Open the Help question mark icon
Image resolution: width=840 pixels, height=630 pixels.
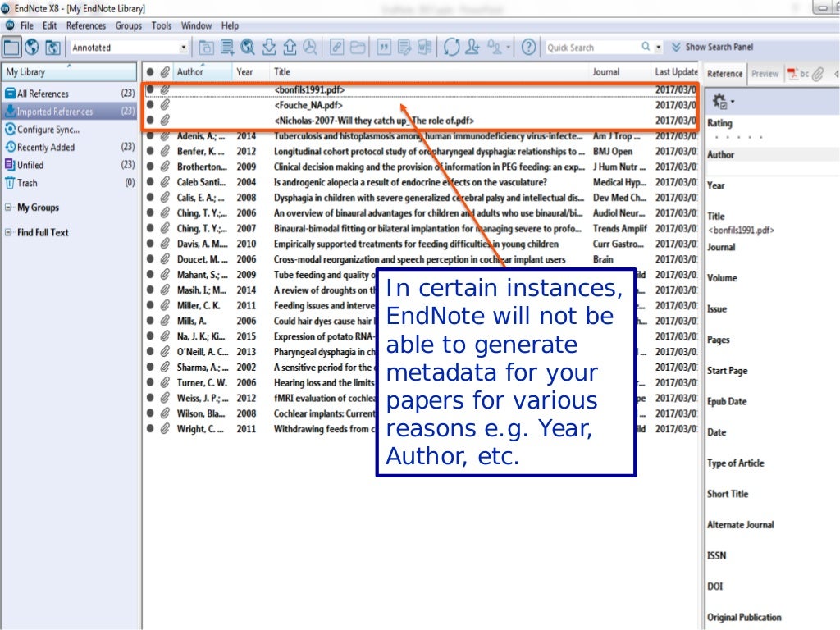529,48
